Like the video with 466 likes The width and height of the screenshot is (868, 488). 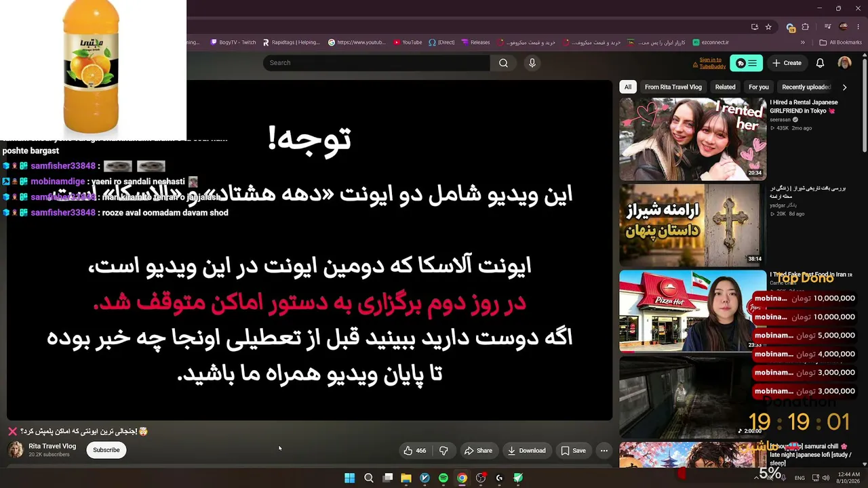tap(415, 451)
